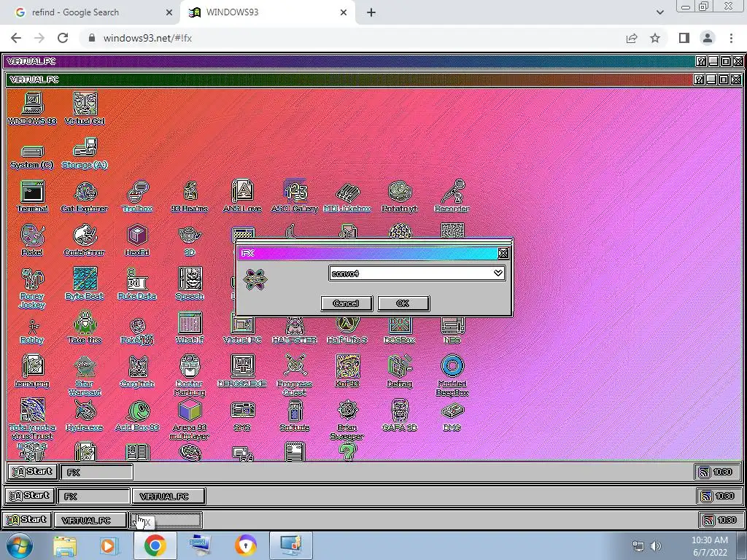This screenshot has width=747, height=560.
Task: Open Progress Quest icon
Action: point(295,376)
